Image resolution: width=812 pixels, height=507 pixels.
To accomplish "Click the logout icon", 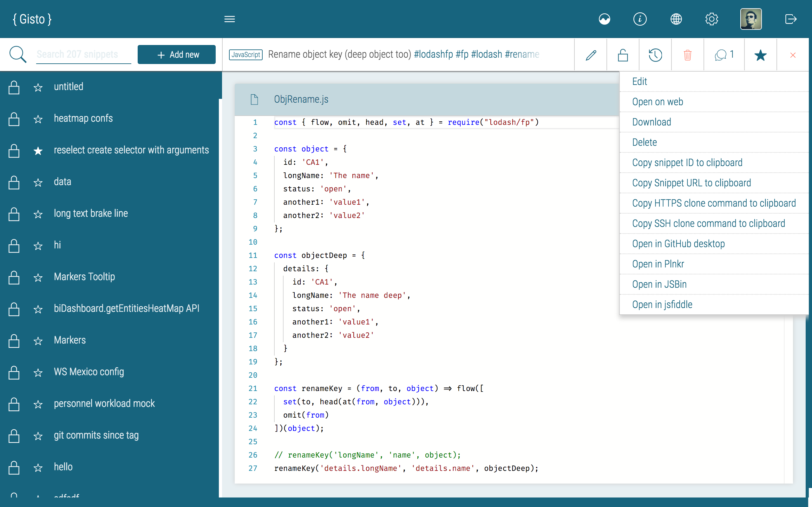I will 791,19.
